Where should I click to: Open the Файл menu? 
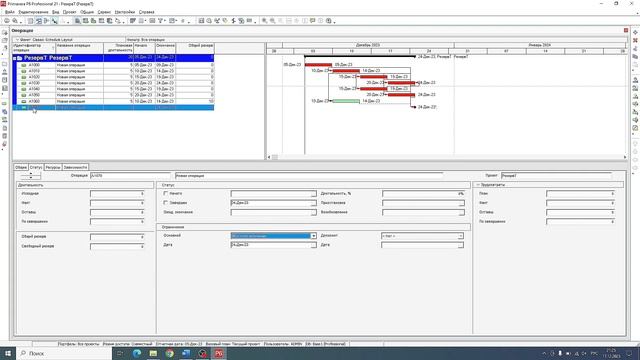(x=10, y=12)
